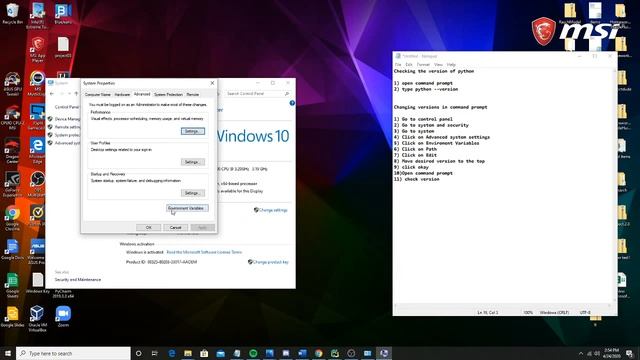Launch Oracle VM VirtualBox from desktop
640x360 pixels.
coord(38,318)
